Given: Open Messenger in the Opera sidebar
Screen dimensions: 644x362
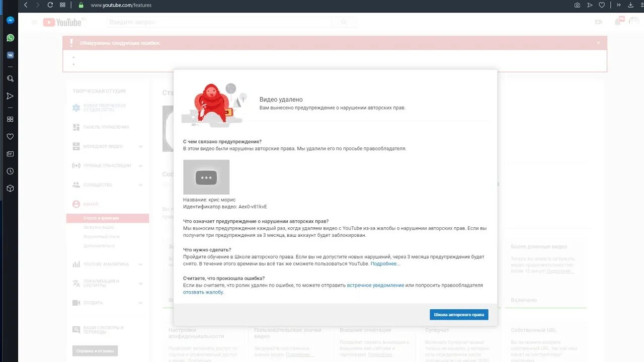Looking at the screenshot, I should point(10,21).
